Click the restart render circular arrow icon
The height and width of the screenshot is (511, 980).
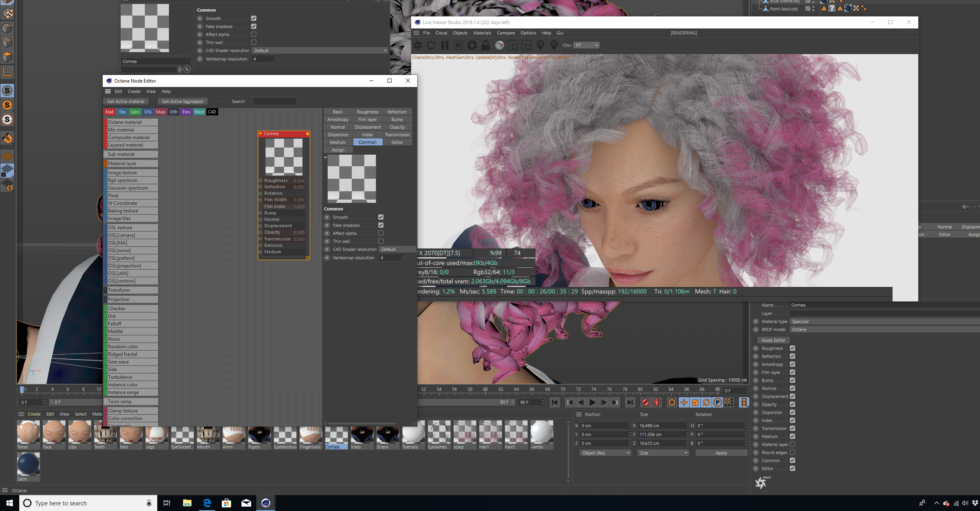point(431,45)
